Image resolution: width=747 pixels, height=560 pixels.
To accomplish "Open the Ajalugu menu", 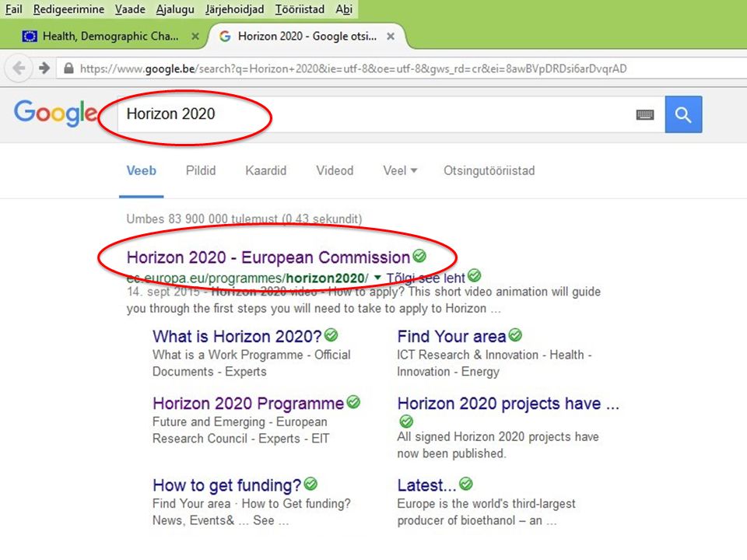I will point(175,9).
